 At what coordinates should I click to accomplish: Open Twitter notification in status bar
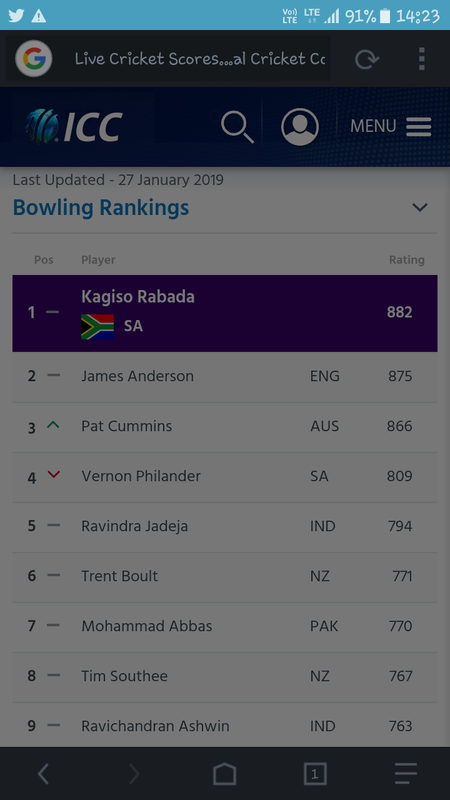(16, 16)
